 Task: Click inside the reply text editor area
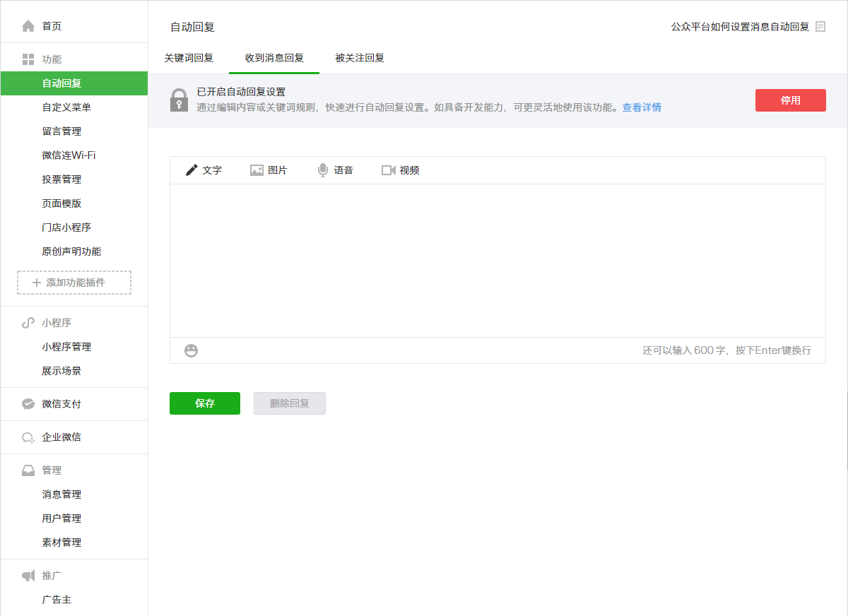(x=497, y=261)
